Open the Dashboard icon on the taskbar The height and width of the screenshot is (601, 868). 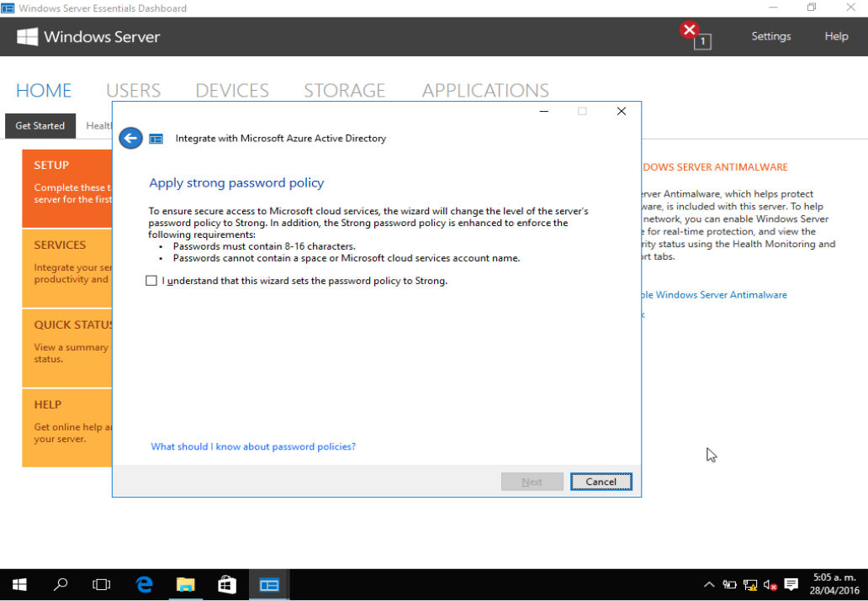point(268,583)
